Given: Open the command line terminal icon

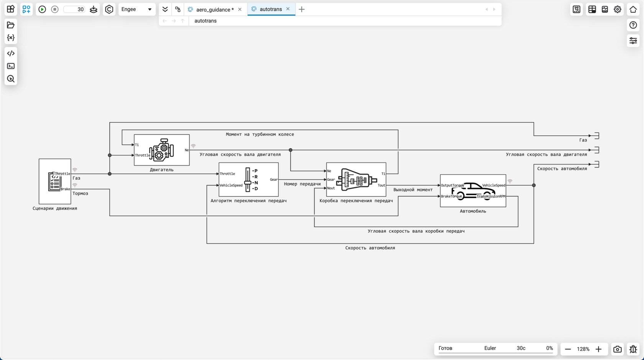Looking at the screenshot, I should tap(11, 66).
